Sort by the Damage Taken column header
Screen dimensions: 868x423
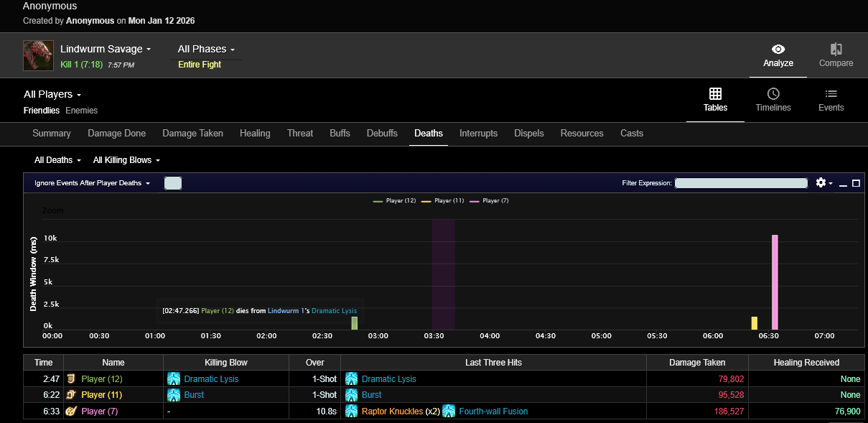(x=696, y=363)
